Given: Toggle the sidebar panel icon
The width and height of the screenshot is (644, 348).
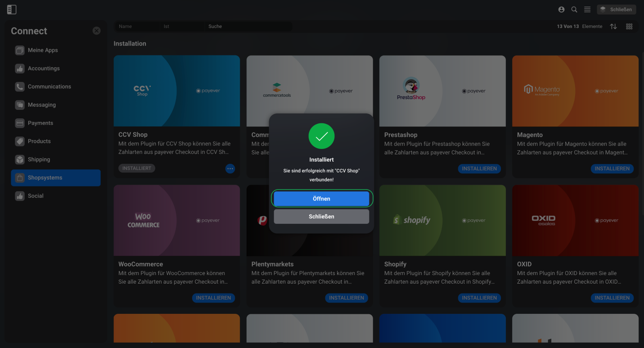Looking at the screenshot, I should pos(12,9).
